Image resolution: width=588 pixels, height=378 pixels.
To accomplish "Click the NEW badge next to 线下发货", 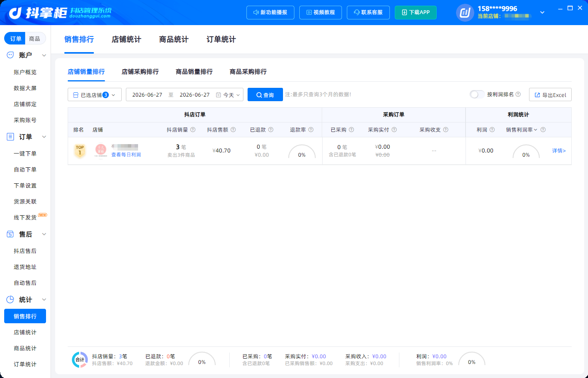I will click(x=43, y=215).
